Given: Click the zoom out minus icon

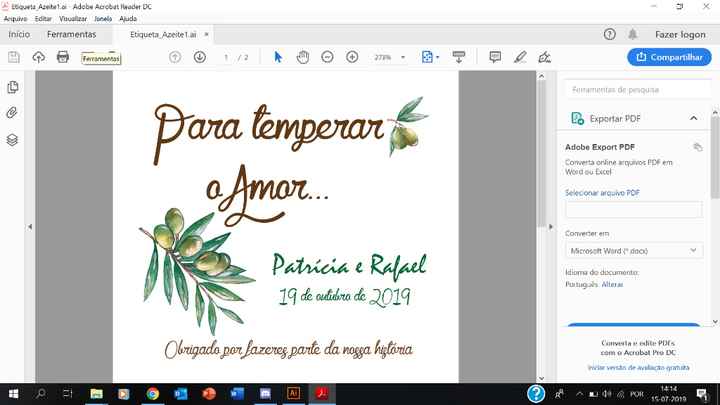Looking at the screenshot, I should [327, 57].
